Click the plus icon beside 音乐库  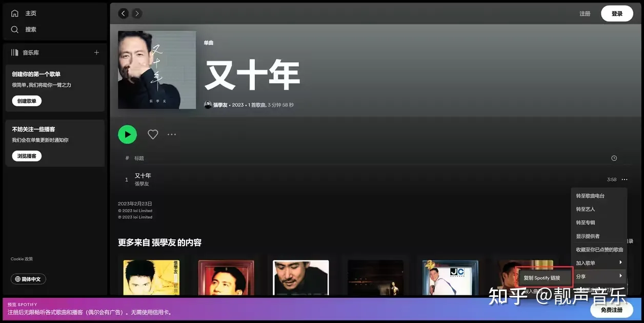(96, 52)
